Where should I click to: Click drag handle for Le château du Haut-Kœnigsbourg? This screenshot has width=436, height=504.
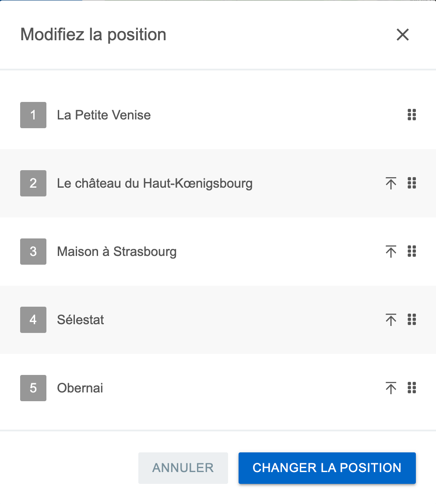tap(411, 183)
